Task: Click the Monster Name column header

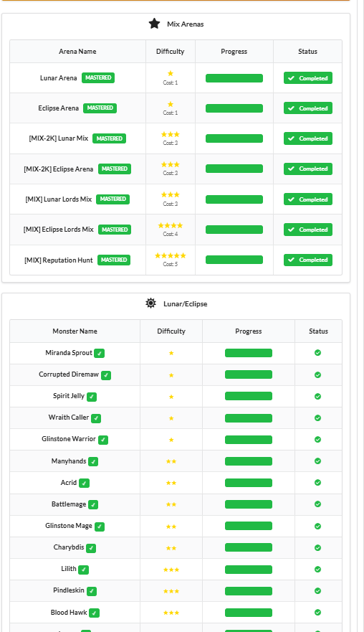Action: coord(75,331)
